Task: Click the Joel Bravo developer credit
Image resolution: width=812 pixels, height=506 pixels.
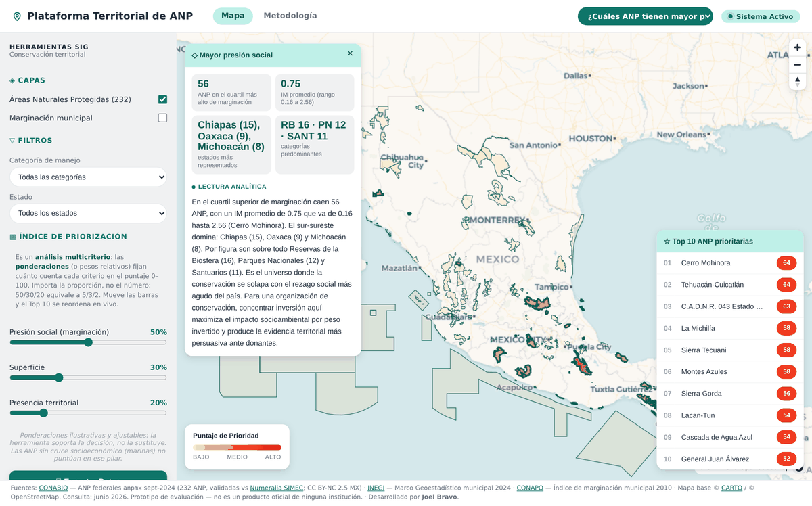Action: click(439, 497)
